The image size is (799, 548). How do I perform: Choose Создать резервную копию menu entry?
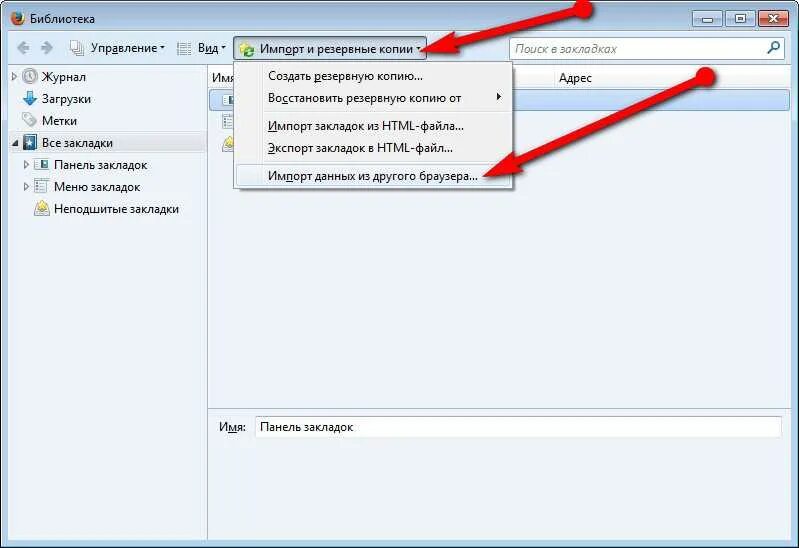point(345,76)
